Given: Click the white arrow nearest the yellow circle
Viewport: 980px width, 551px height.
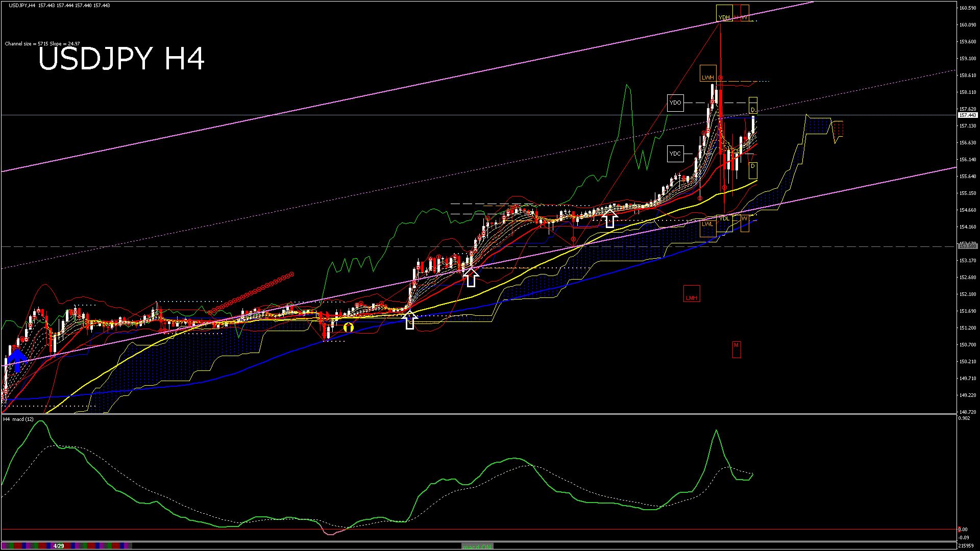Looking at the screenshot, I should [410, 320].
